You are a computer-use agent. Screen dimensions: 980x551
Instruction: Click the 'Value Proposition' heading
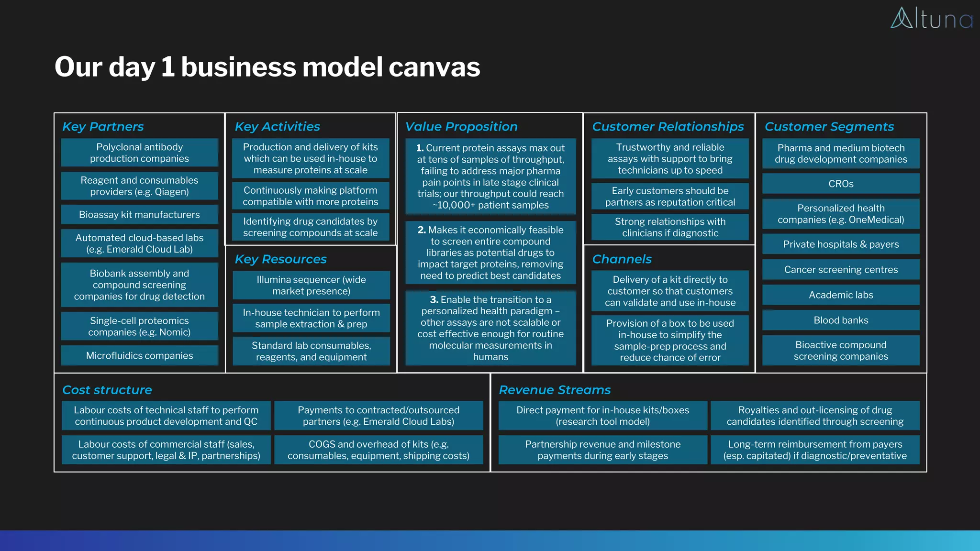(461, 126)
